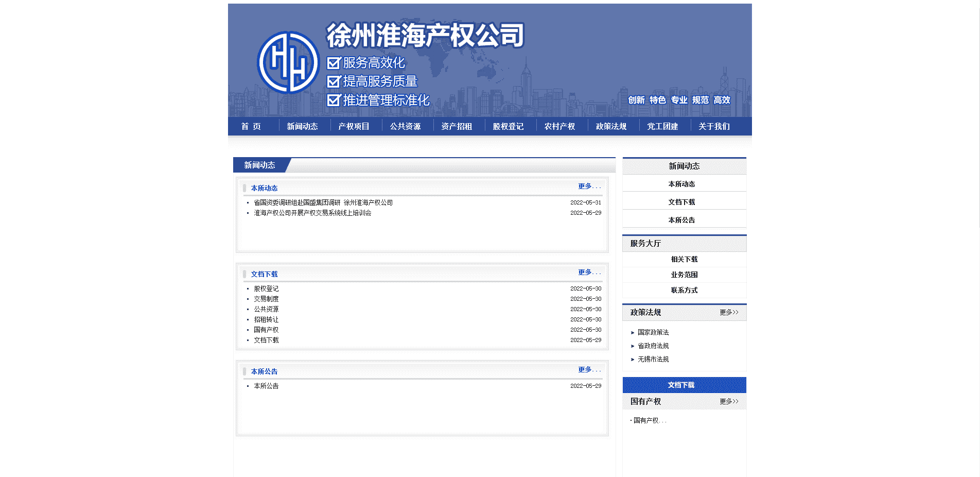Expand 更多 in the 本所动态 section

click(x=589, y=186)
